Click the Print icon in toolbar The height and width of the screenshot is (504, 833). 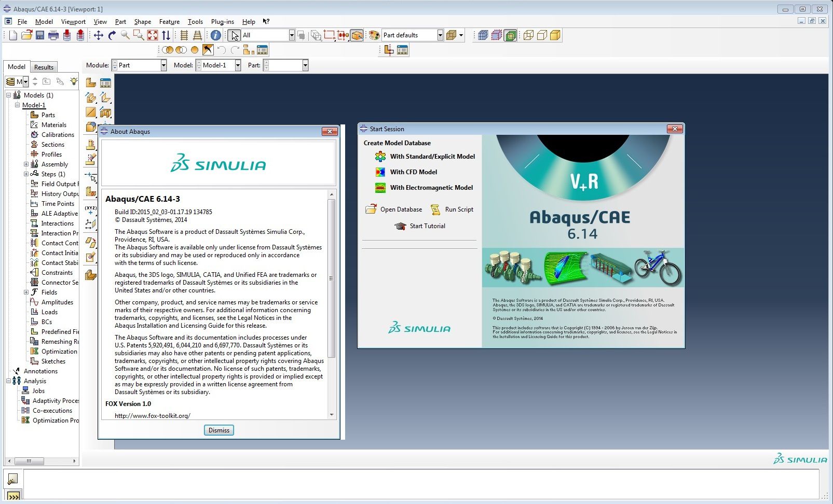(x=53, y=35)
